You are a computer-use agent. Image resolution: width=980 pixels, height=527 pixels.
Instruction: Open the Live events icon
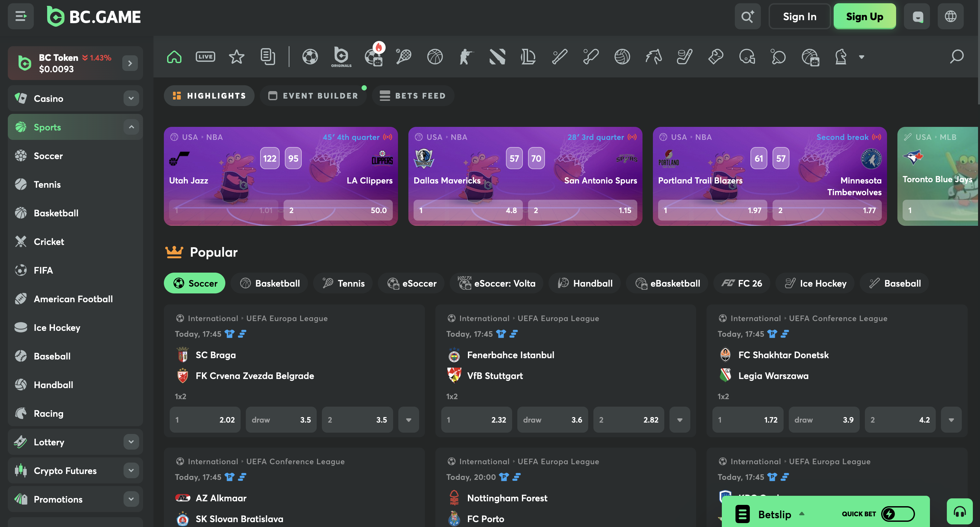pos(205,57)
